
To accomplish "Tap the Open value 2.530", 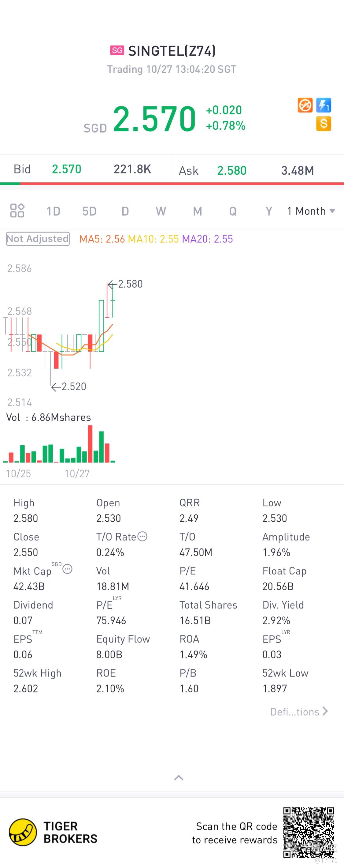I will point(109,518).
